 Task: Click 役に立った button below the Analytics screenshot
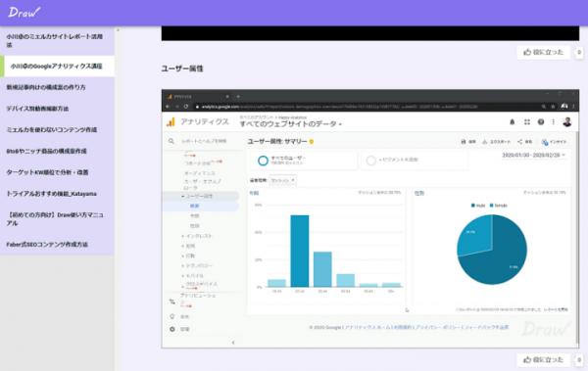(543, 360)
